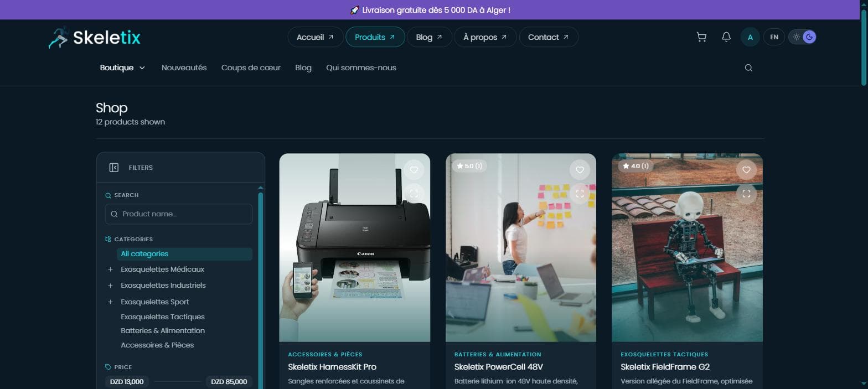Click the EXOSQUELETTES TACTIQUES card label
This screenshot has height=389, width=868.
664,354
